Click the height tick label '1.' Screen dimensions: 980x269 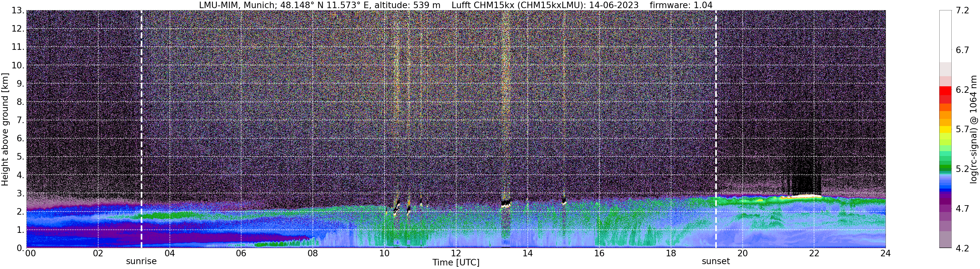tap(21, 230)
